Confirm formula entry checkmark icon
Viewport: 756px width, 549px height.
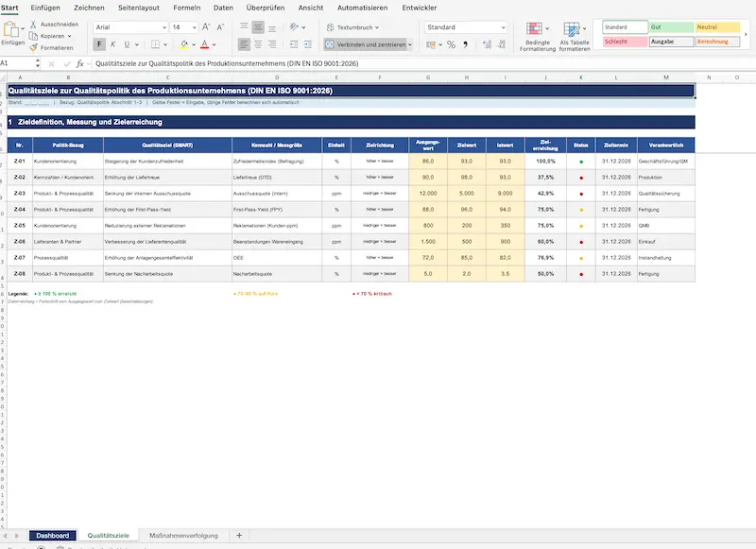tap(66, 63)
